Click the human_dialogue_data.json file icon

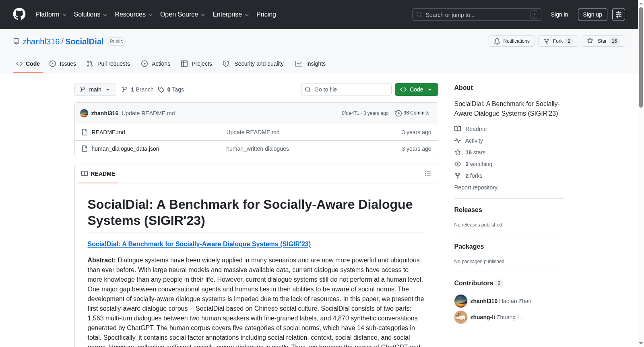click(85, 149)
